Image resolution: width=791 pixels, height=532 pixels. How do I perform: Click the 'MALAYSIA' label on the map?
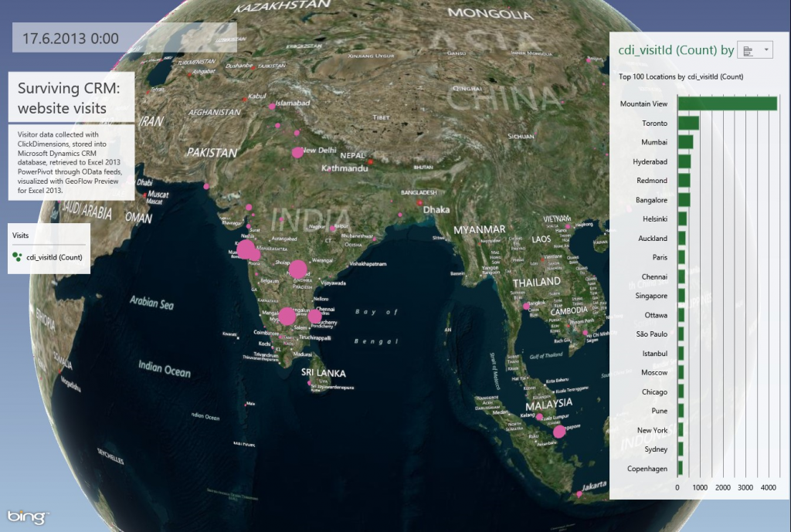pos(549,404)
